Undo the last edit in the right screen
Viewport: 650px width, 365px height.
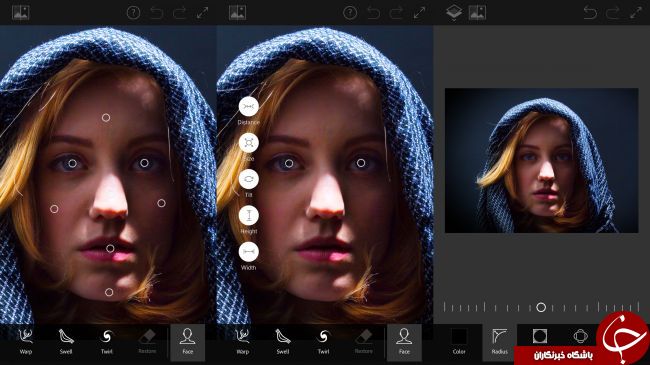590,13
